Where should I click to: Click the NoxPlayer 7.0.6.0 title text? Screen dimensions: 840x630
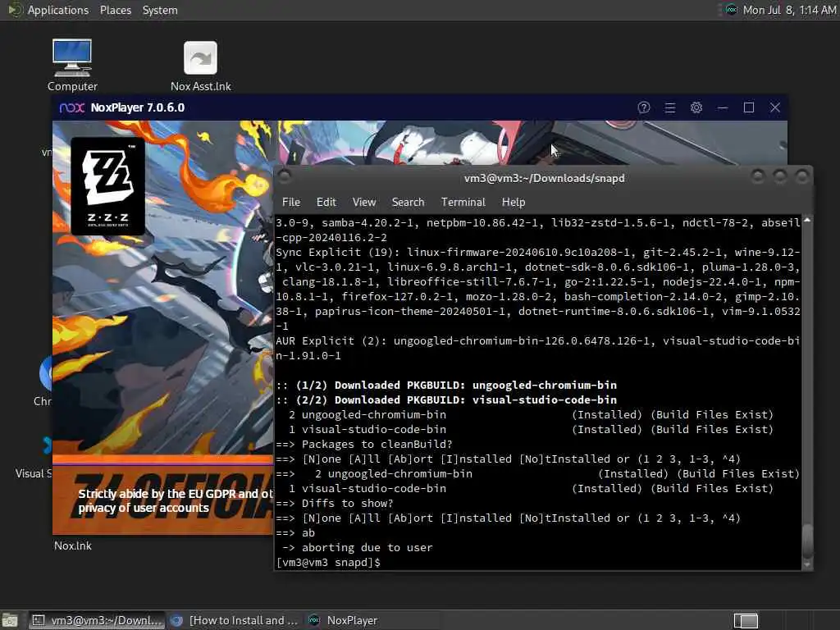138,107
